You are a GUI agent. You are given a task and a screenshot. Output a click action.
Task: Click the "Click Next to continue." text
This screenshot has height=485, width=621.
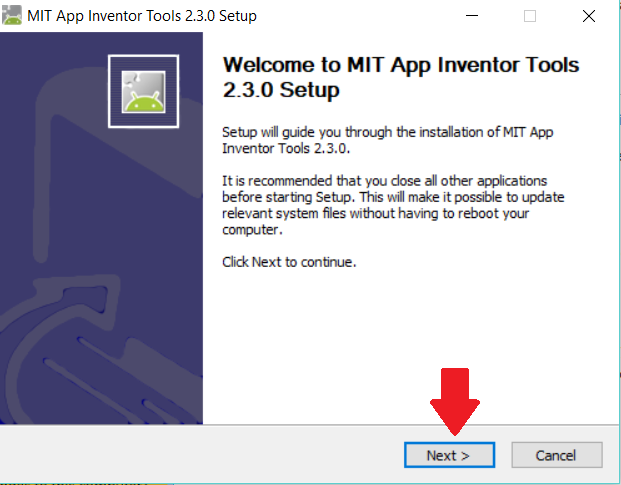289,262
